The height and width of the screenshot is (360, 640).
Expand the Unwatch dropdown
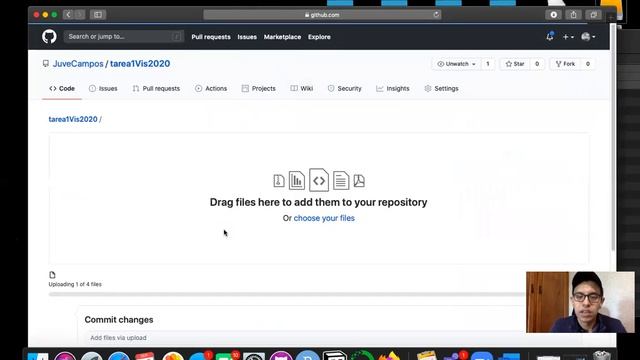coord(456,64)
